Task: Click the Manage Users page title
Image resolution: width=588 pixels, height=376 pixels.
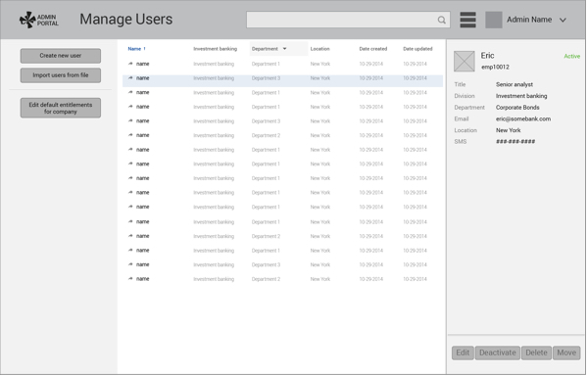Action: click(126, 20)
